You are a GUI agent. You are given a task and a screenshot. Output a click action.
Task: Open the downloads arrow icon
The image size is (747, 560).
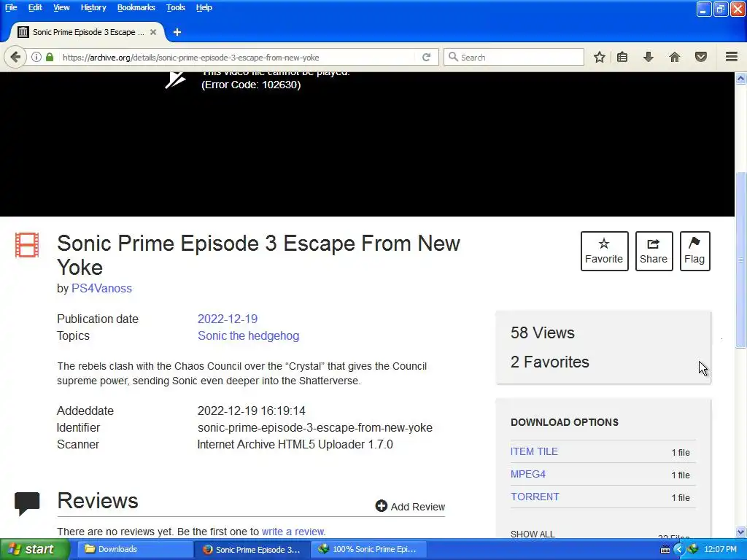[x=649, y=57]
